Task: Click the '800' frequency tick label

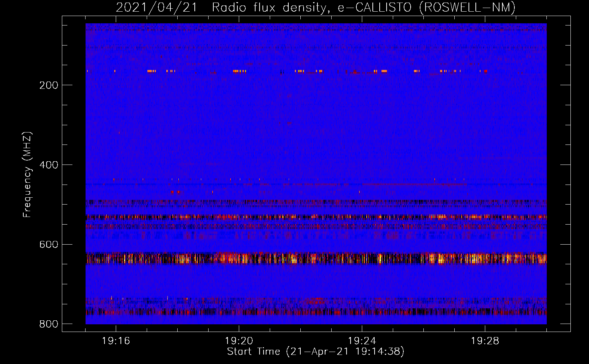Action: 49,324
